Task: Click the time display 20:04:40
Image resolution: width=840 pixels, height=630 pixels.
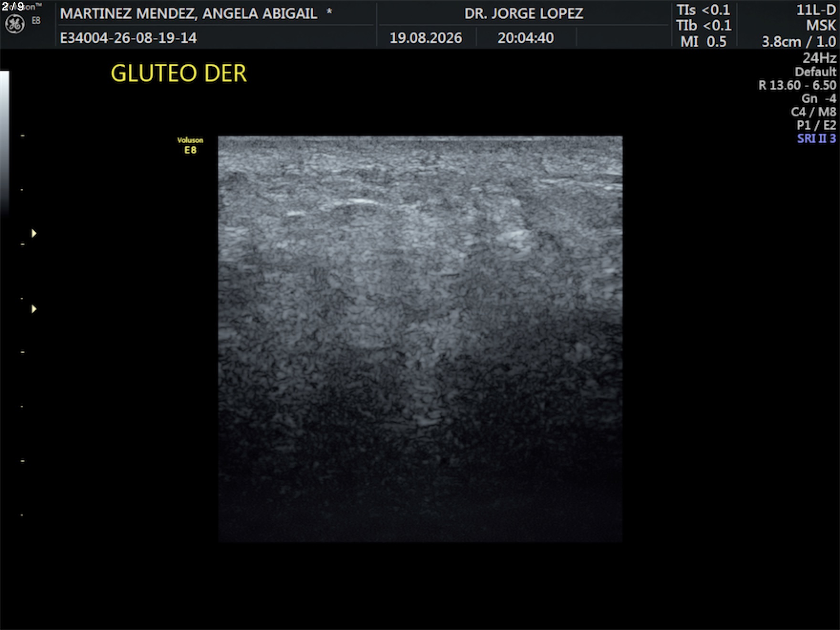Action: 525,38
